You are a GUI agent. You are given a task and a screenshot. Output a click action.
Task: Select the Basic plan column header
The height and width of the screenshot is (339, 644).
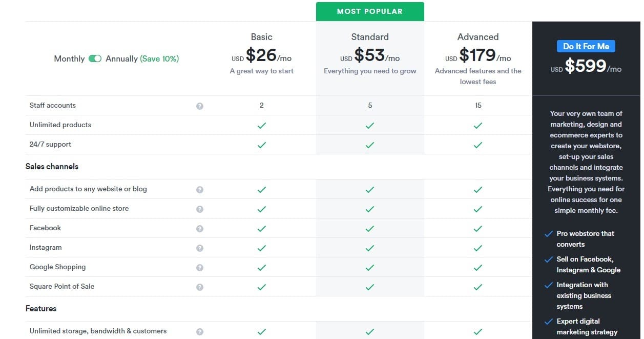pos(261,36)
